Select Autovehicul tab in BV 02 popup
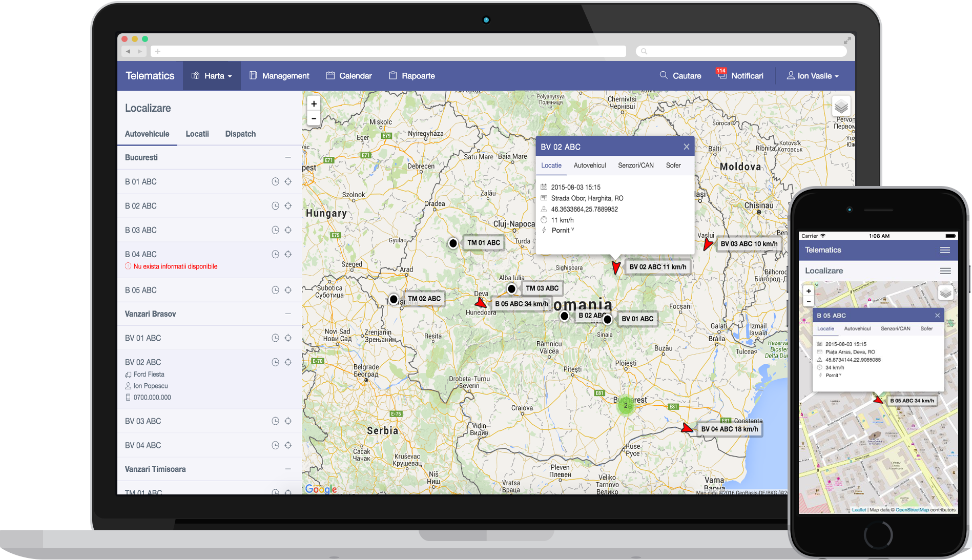Viewport: 972px width, 560px height. [x=590, y=165]
